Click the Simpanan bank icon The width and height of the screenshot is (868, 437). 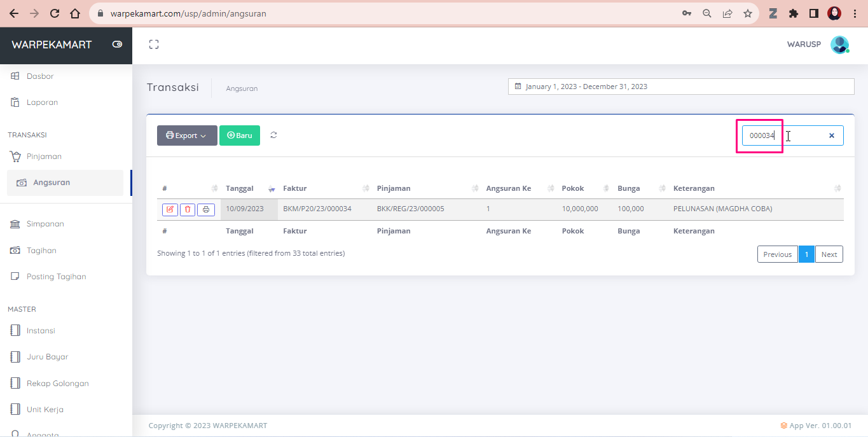[15, 224]
